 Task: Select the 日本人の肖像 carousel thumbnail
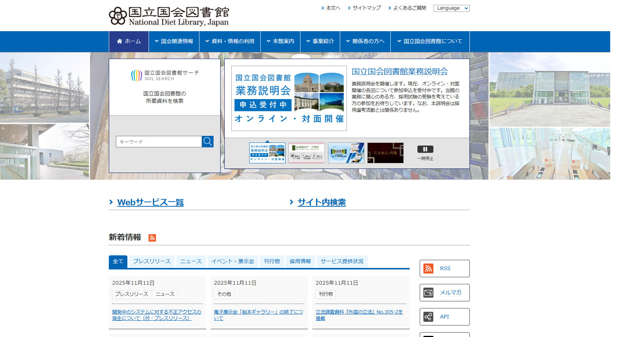click(x=386, y=153)
